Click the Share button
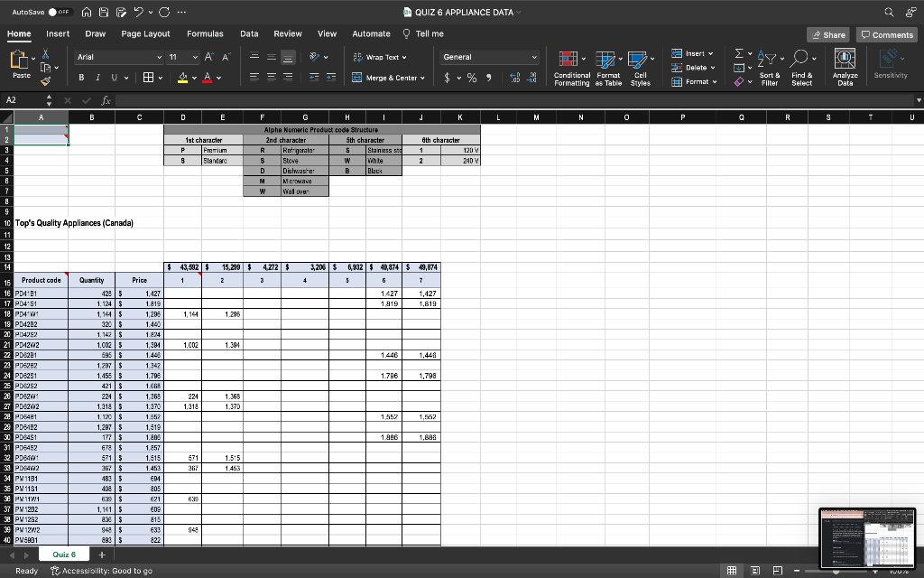The image size is (924, 578). [827, 34]
